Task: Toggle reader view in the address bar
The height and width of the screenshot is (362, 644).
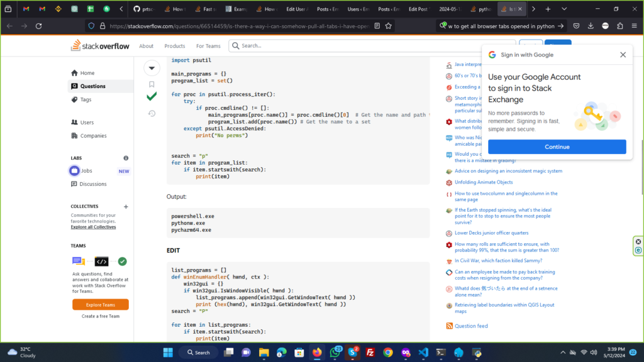Action: tap(376, 26)
